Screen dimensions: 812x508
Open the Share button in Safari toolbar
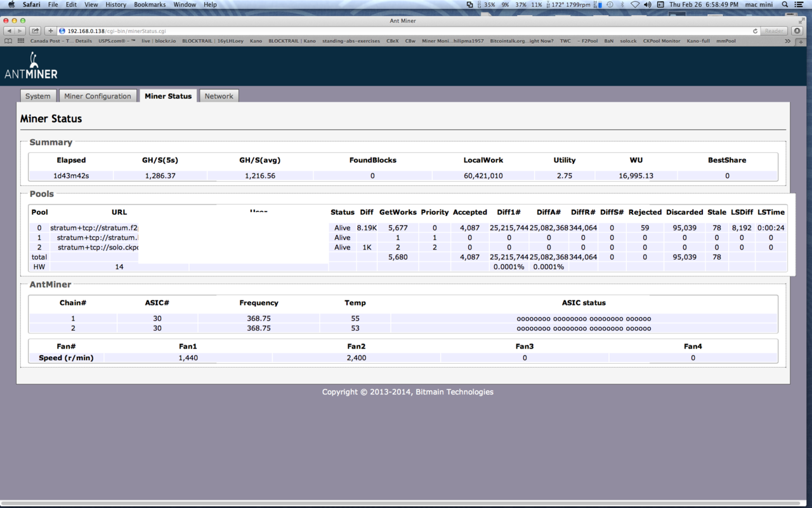tap(36, 30)
